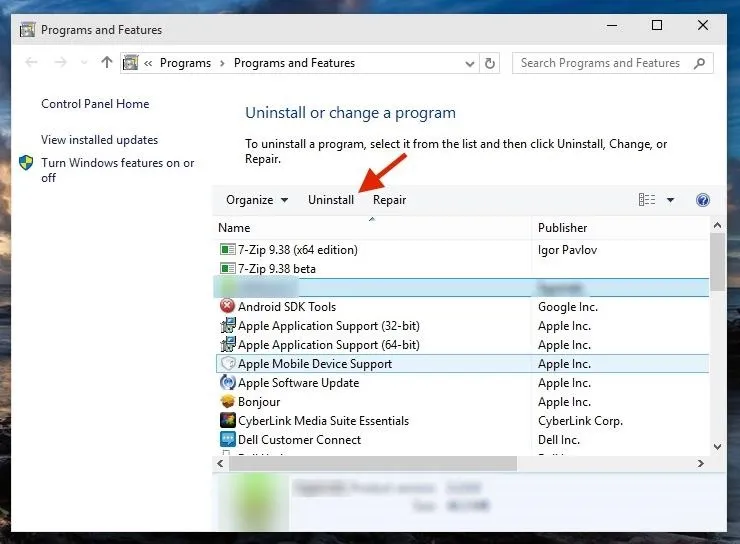Change view with the view icon
740x544 pixels.
(647, 200)
